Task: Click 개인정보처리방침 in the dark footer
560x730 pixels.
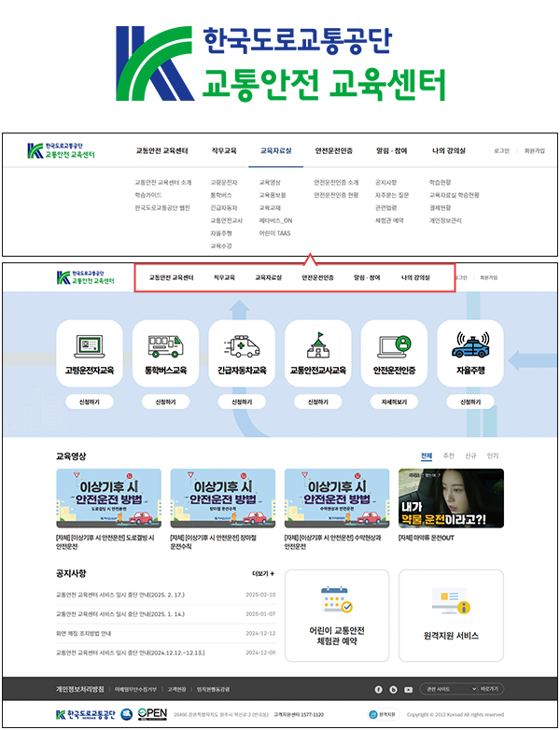Action: (x=80, y=689)
